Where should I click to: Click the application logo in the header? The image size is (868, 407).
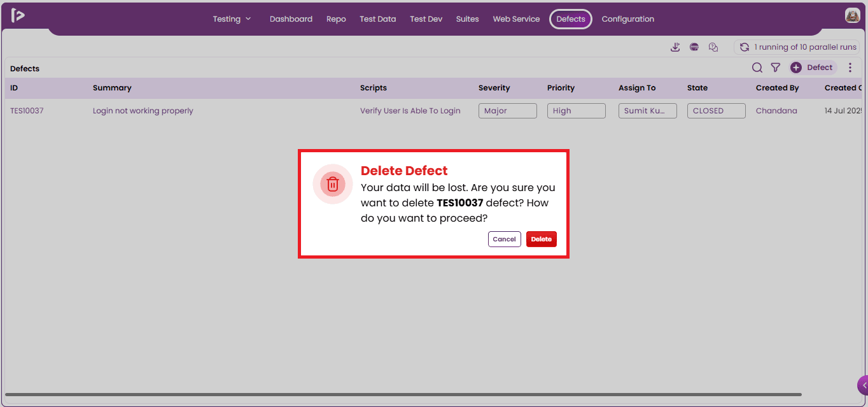pyautogui.click(x=18, y=16)
